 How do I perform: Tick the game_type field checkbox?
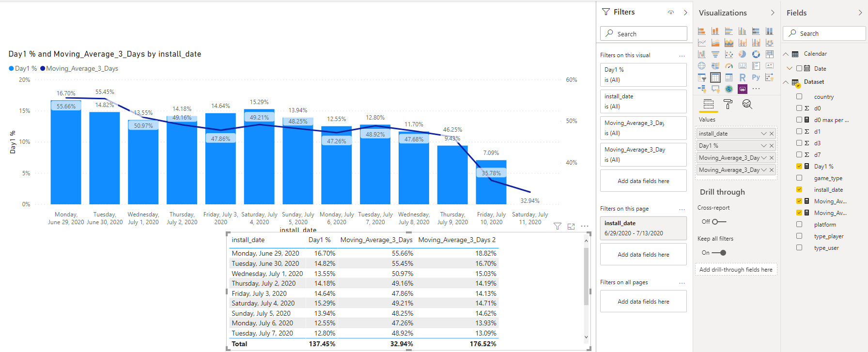pyautogui.click(x=799, y=178)
